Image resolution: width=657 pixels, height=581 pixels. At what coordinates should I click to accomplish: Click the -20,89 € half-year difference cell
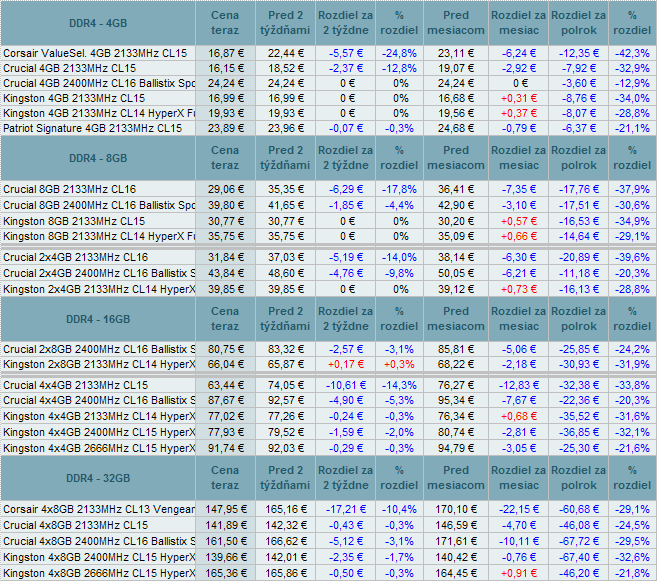click(579, 257)
